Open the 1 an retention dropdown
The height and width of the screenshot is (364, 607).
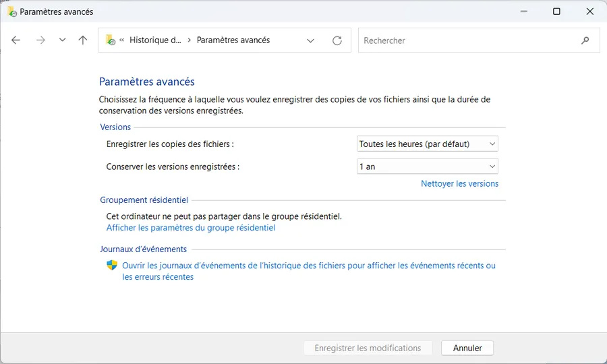pos(428,166)
